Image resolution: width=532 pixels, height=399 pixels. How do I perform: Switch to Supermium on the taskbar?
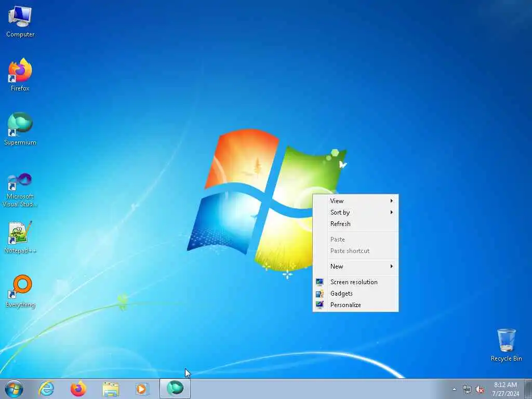tap(175, 389)
